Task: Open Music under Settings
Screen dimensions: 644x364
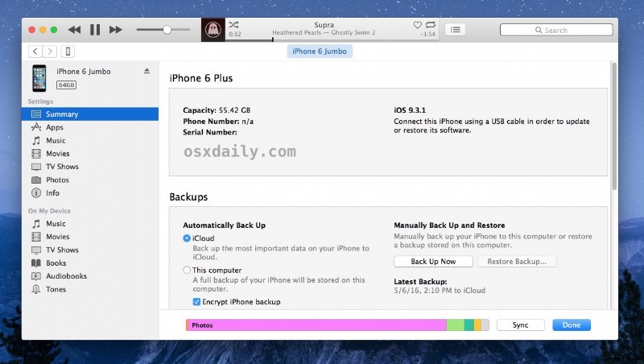Action: [x=90, y=140]
